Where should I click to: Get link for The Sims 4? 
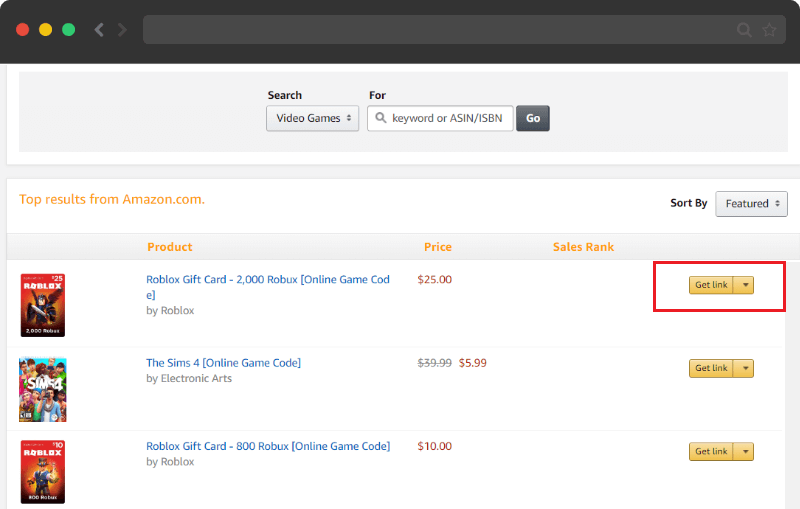click(x=711, y=368)
